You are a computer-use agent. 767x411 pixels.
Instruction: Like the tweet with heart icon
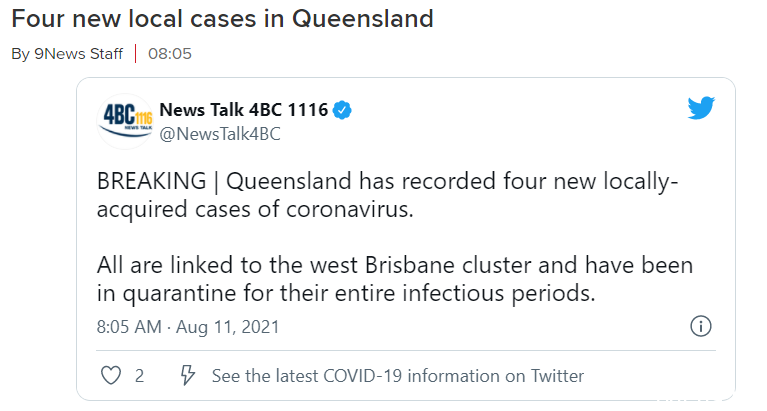coord(111,376)
